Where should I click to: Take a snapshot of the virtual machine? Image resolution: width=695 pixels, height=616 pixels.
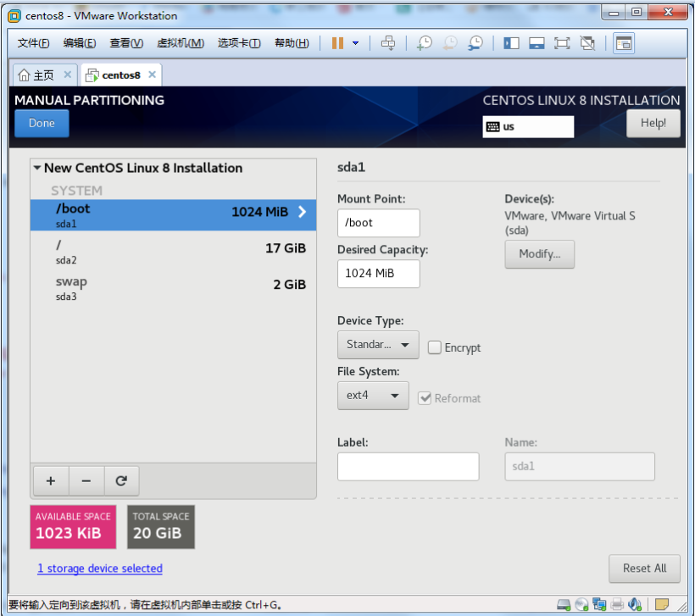[425, 43]
